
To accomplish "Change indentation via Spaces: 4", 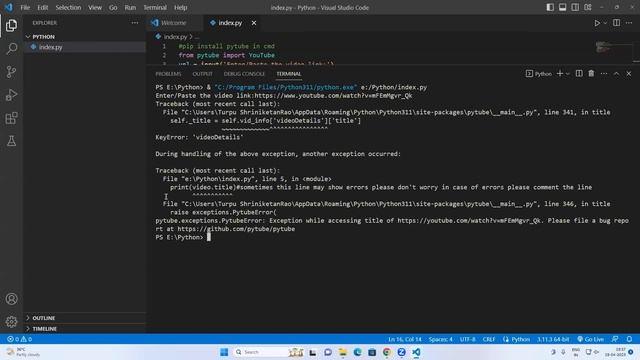I will 440,339.
